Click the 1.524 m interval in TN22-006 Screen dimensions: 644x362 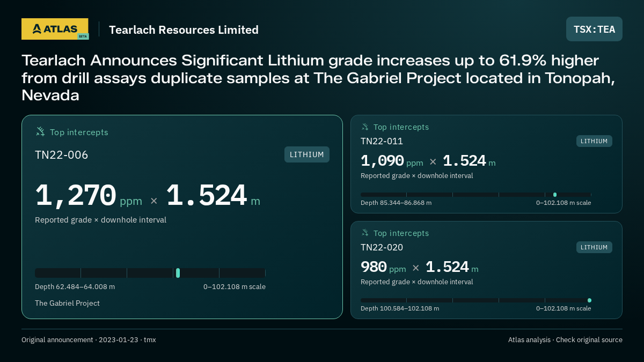coord(213,196)
